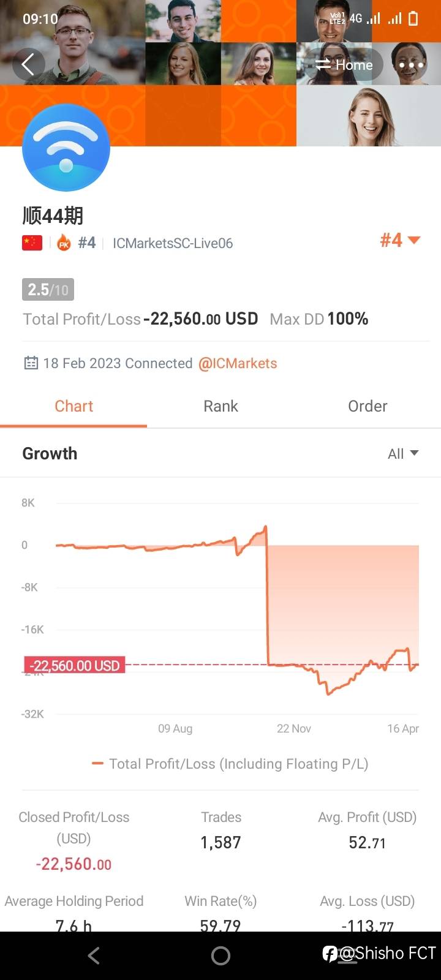Switch to the Order tab
The width and height of the screenshot is (441, 980).
click(367, 406)
